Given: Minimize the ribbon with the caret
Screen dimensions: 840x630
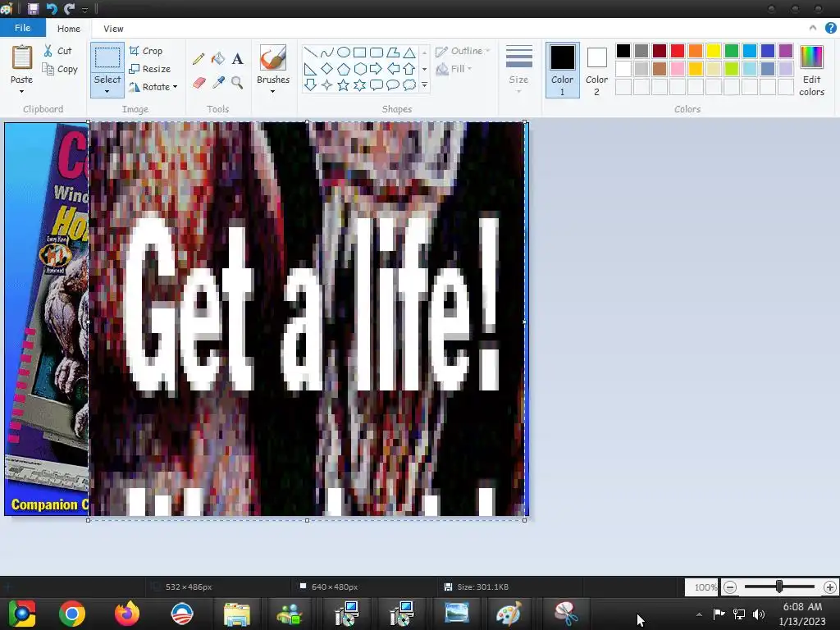Looking at the screenshot, I should coord(813,28).
